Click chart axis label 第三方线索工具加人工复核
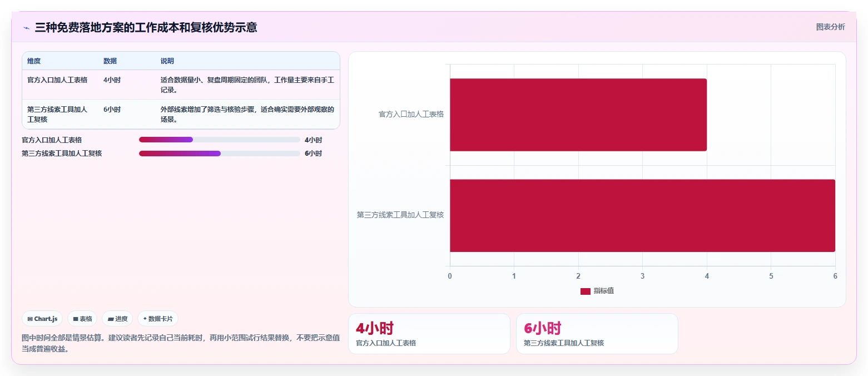Image resolution: width=868 pixels, height=376 pixels. [x=400, y=215]
